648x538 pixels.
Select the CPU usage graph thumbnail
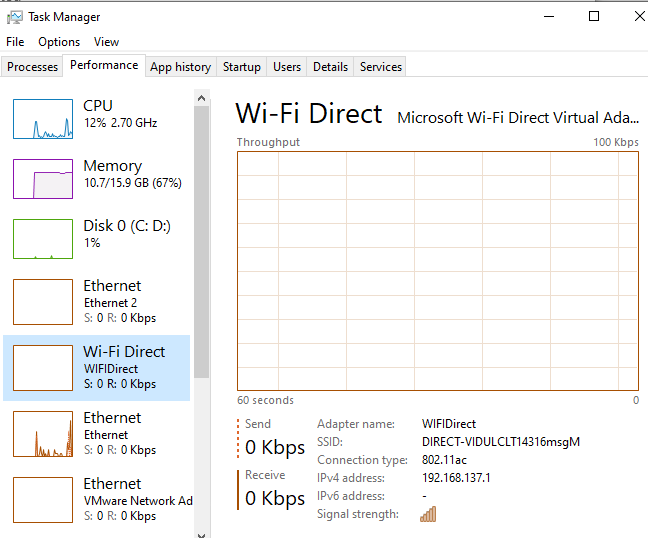click(43, 119)
